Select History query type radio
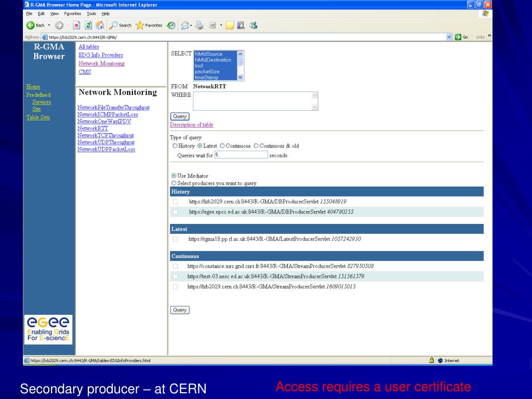This screenshot has width=532, height=399. (x=175, y=146)
